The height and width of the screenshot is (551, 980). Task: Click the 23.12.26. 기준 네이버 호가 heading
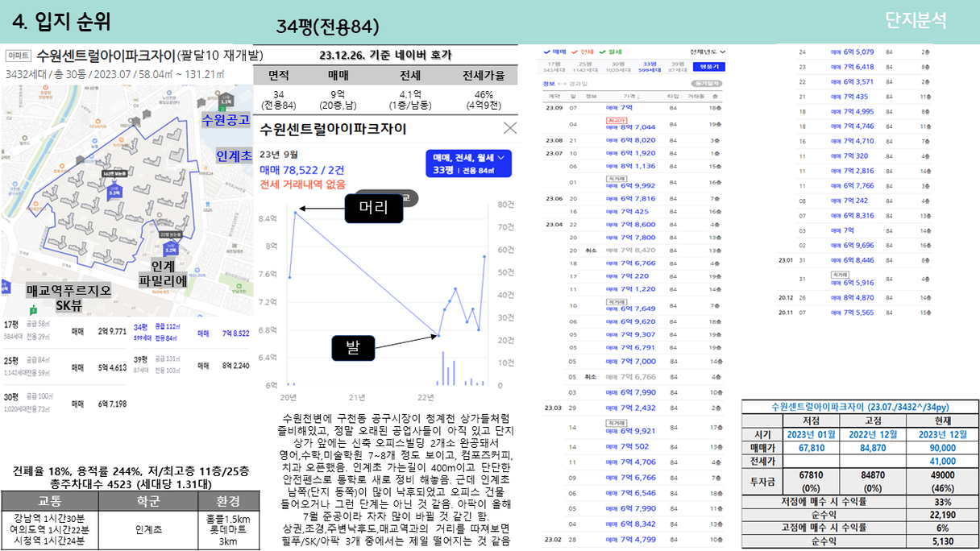click(x=385, y=55)
